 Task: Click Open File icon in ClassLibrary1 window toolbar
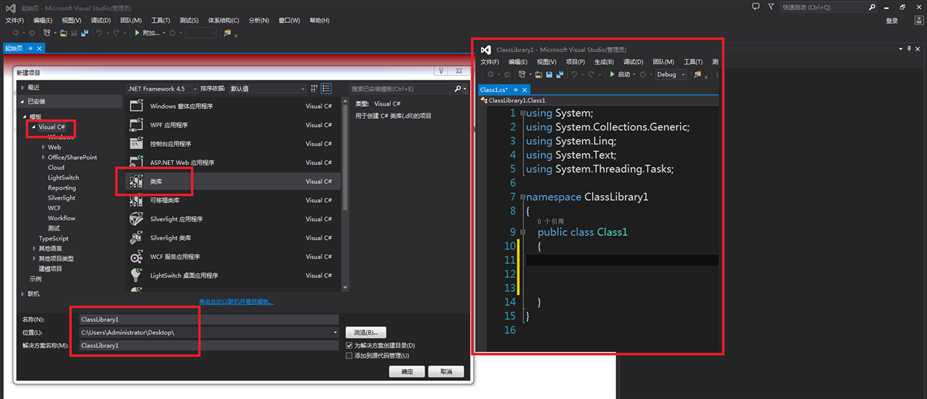point(539,74)
